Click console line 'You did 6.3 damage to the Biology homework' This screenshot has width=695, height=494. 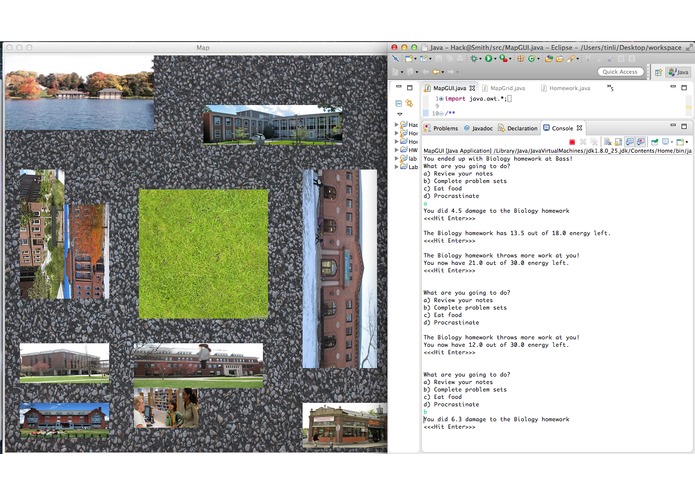click(496, 419)
